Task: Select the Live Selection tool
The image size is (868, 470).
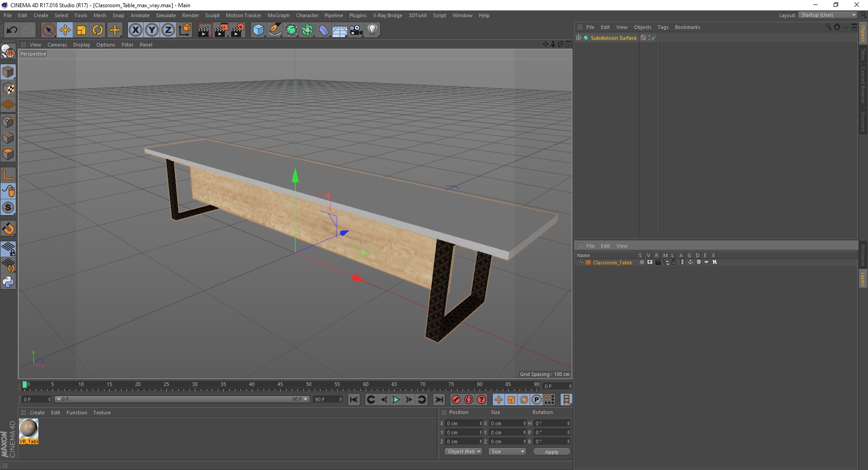Action: pyautogui.click(x=48, y=30)
